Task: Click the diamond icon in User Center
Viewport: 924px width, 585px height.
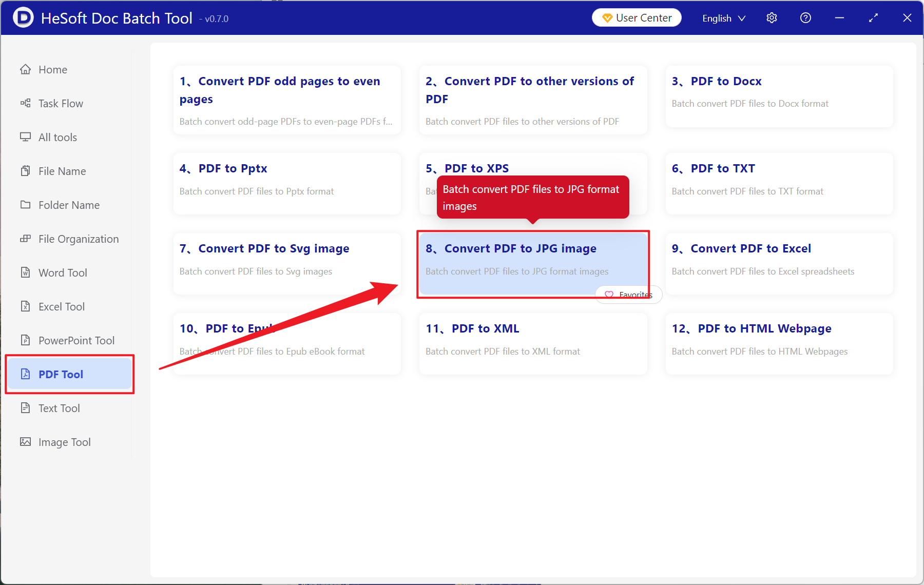Action: 607,18
